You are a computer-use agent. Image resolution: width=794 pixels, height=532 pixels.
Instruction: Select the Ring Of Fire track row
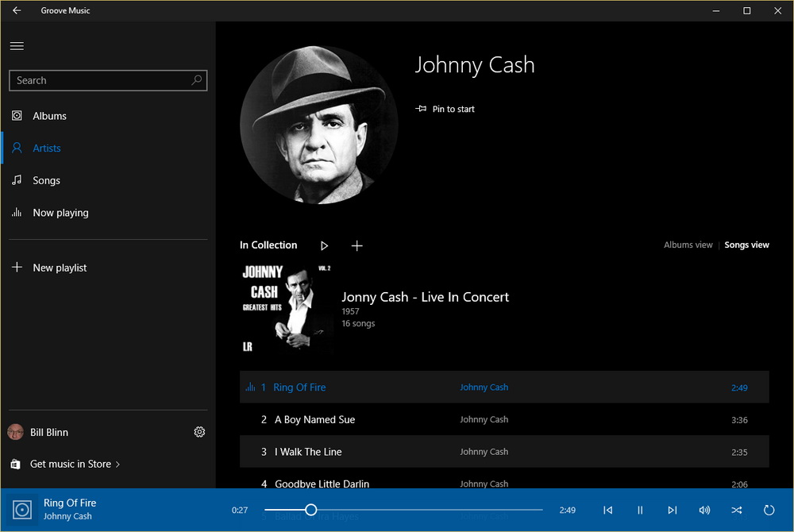coord(504,387)
